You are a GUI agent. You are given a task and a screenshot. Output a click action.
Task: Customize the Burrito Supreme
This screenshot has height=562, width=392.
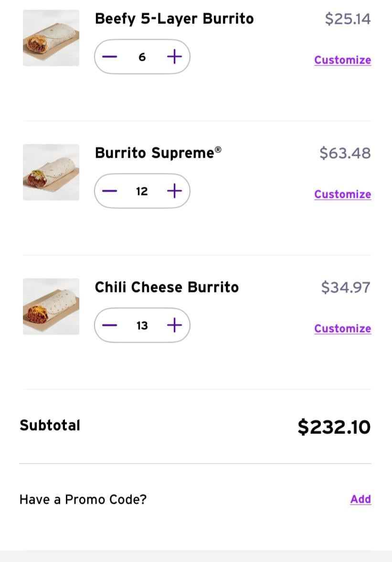[x=342, y=195]
